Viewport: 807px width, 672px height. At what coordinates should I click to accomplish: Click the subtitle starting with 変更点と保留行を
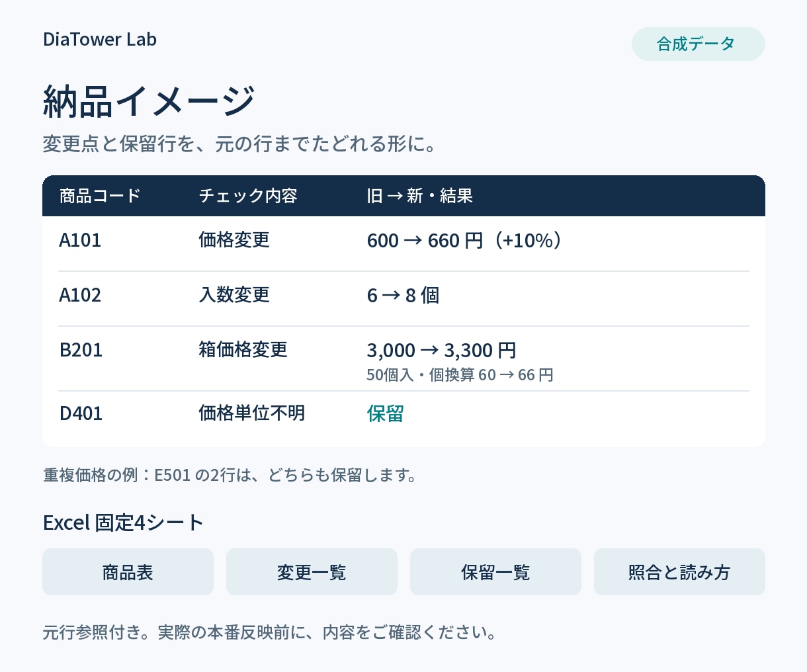click(240, 144)
